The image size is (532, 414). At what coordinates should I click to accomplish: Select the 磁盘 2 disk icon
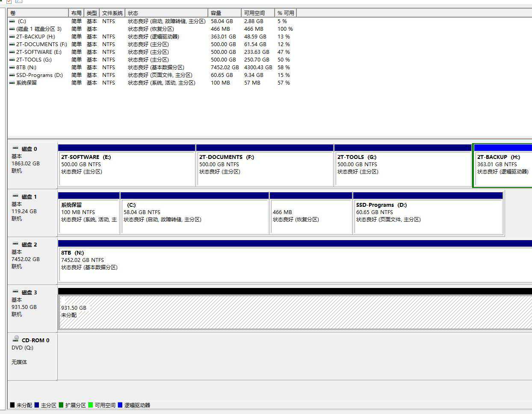pyautogui.click(x=15, y=244)
